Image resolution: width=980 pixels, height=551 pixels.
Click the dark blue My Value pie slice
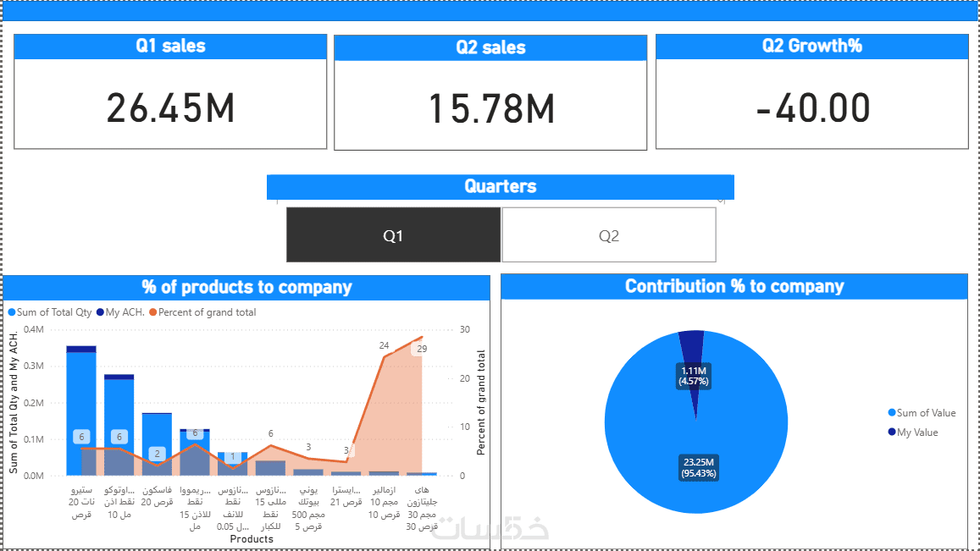click(x=693, y=350)
